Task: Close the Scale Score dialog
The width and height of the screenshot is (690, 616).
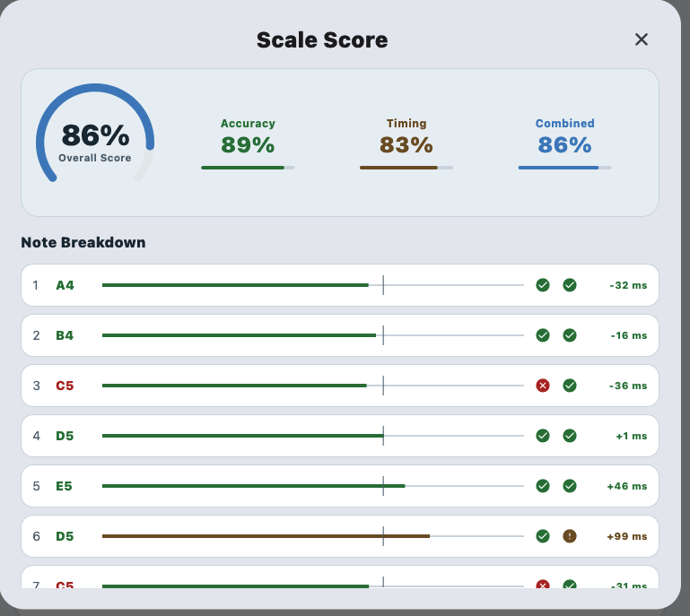Action: tap(642, 39)
